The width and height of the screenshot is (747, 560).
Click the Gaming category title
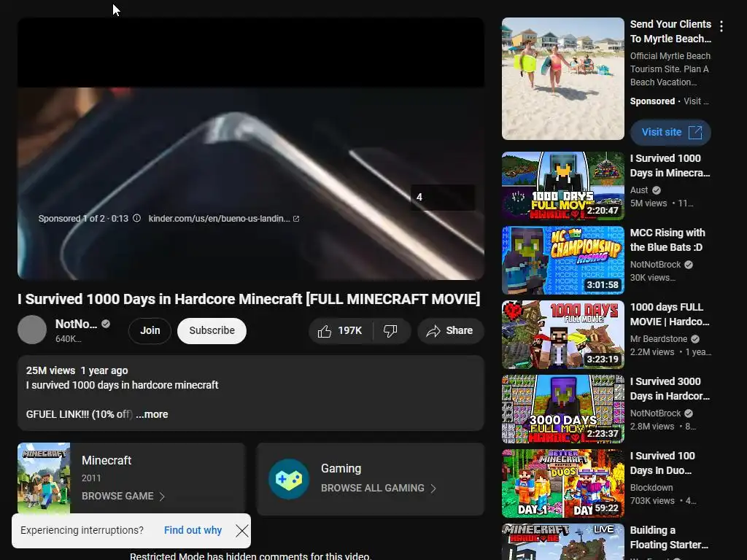(341, 469)
